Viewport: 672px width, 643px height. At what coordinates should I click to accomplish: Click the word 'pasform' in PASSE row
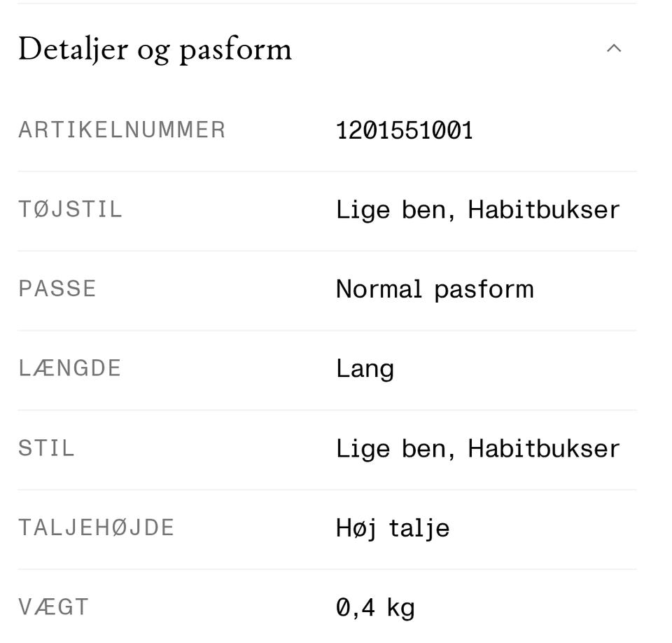pyautogui.click(x=484, y=290)
